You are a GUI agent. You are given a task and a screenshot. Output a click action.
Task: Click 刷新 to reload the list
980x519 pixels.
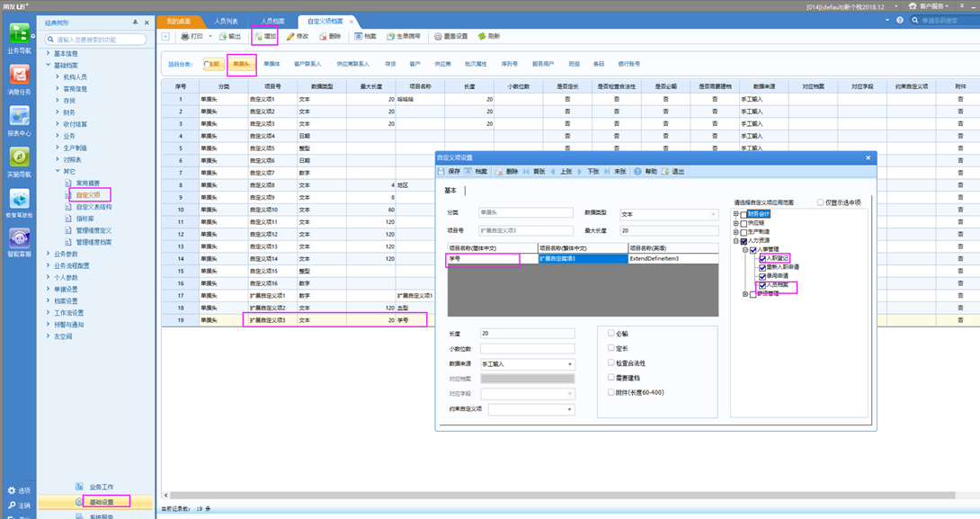489,36
